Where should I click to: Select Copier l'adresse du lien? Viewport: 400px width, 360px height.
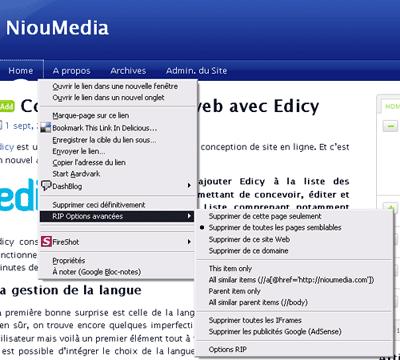(x=89, y=162)
